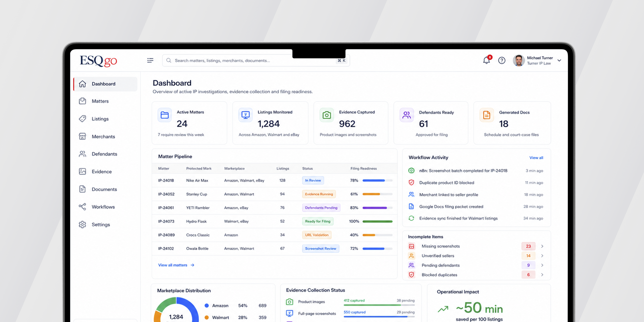Click the Active Matters folder icon
644x322 pixels.
click(164, 115)
